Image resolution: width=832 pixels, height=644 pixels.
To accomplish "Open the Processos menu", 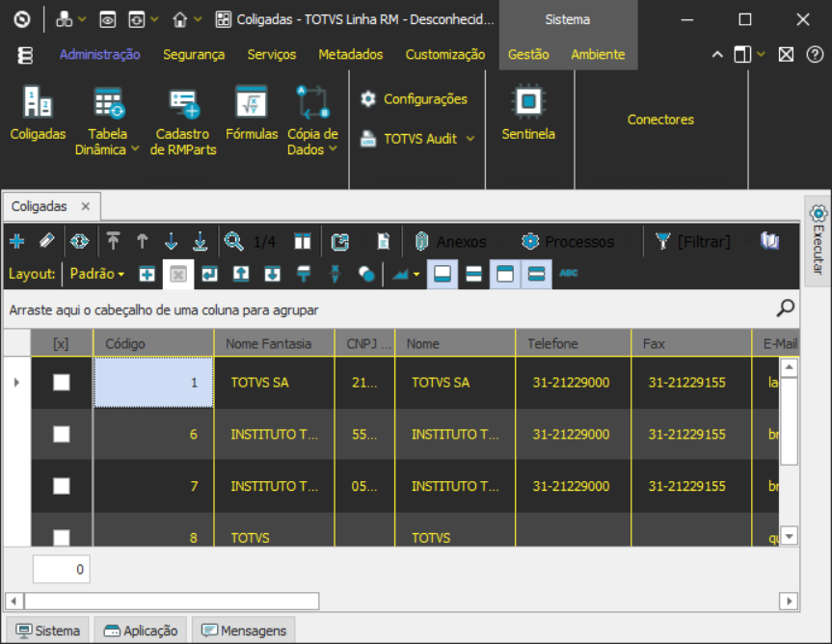I will (568, 242).
